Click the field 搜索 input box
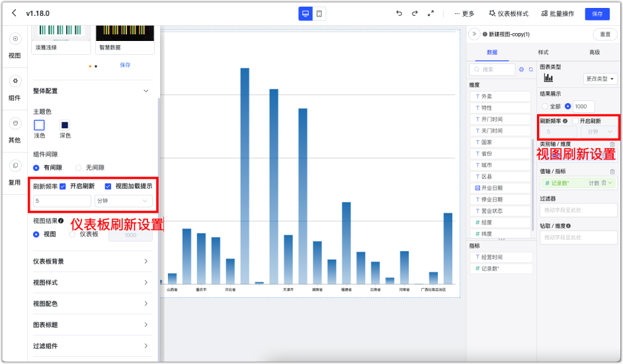Screen dimensions: 623x364 pyautogui.click(x=492, y=69)
